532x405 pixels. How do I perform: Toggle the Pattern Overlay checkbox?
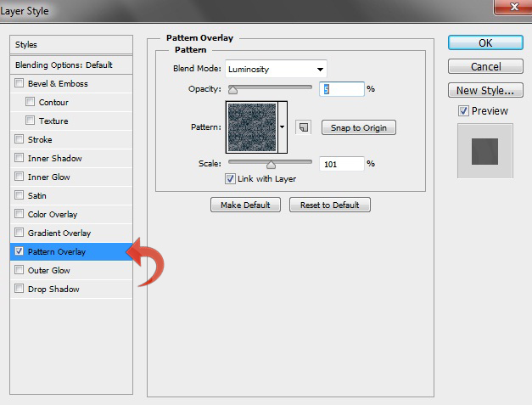pos(20,252)
